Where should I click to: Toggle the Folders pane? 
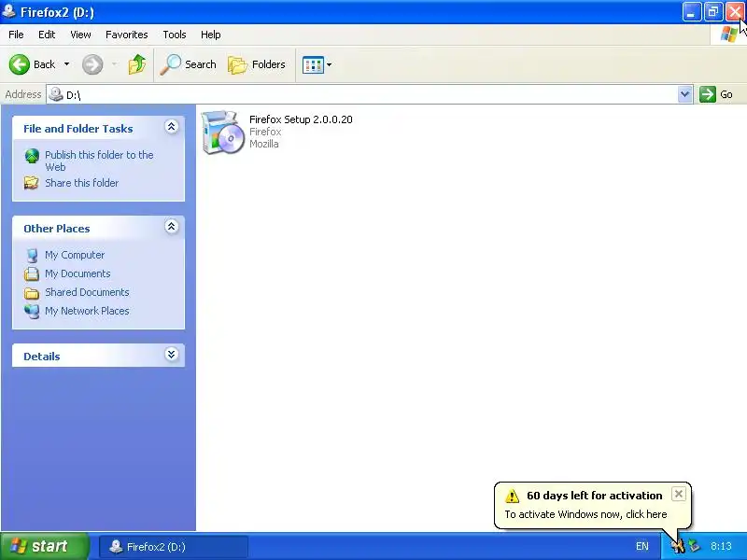pyautogui.click(x=256, y=64)
